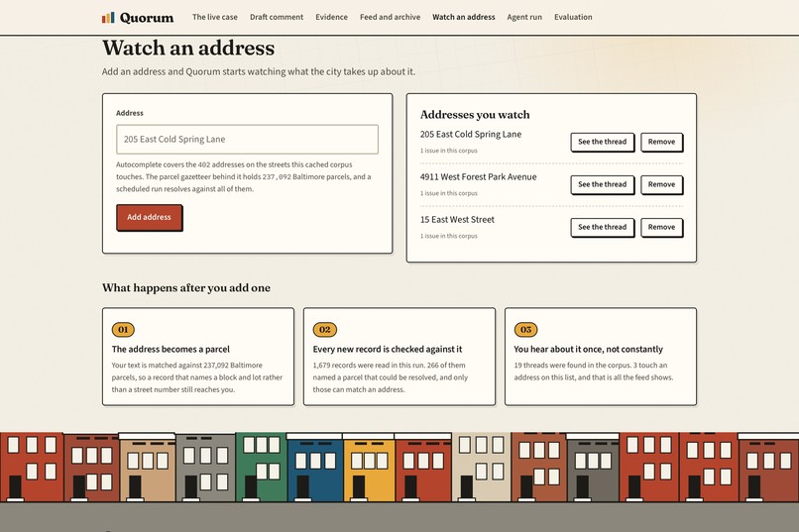Click '1 issue in this corpus' under 15 East West Street

pyautogui.click(x=448, y=236)
